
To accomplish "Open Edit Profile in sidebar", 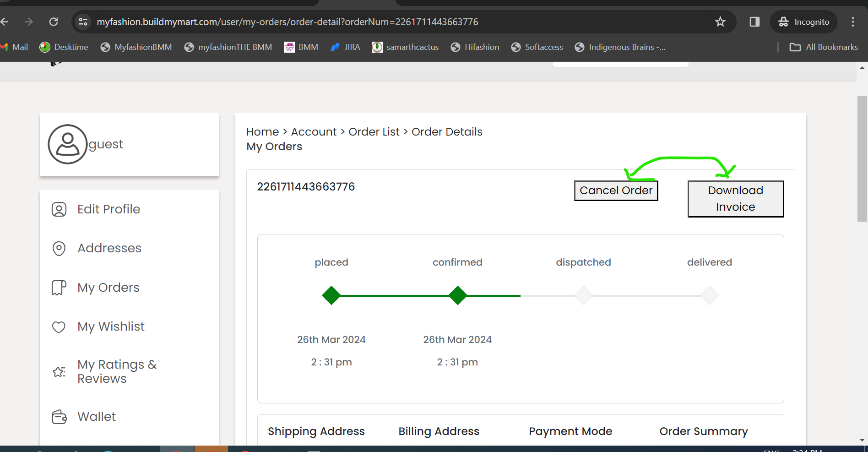I will point(108,209).
